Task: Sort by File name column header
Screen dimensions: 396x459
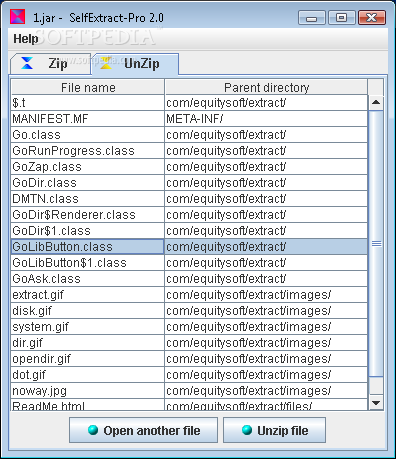Action: [x=88, y=87]
